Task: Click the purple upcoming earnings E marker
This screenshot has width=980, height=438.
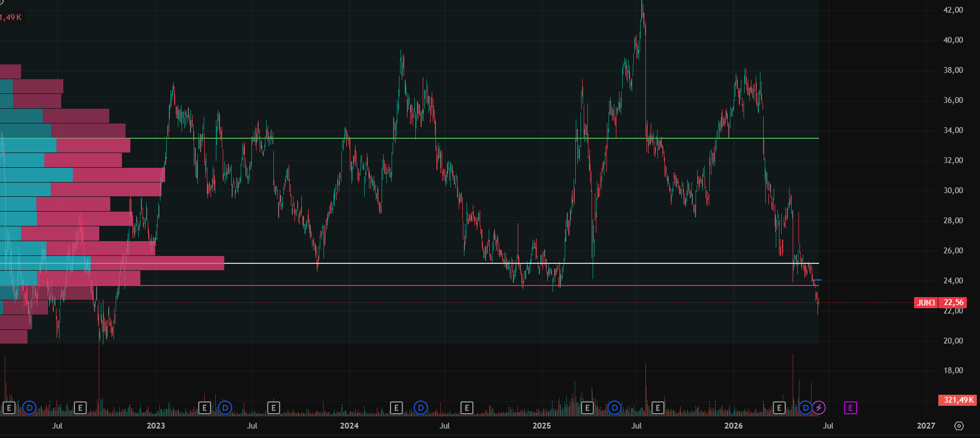Action: (x=850, y=408)
